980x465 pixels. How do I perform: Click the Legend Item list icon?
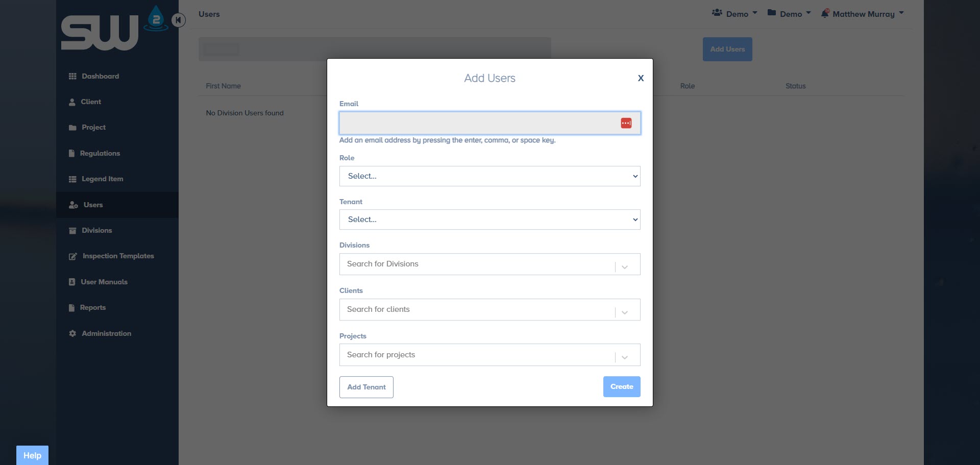[x=72, y=179]
